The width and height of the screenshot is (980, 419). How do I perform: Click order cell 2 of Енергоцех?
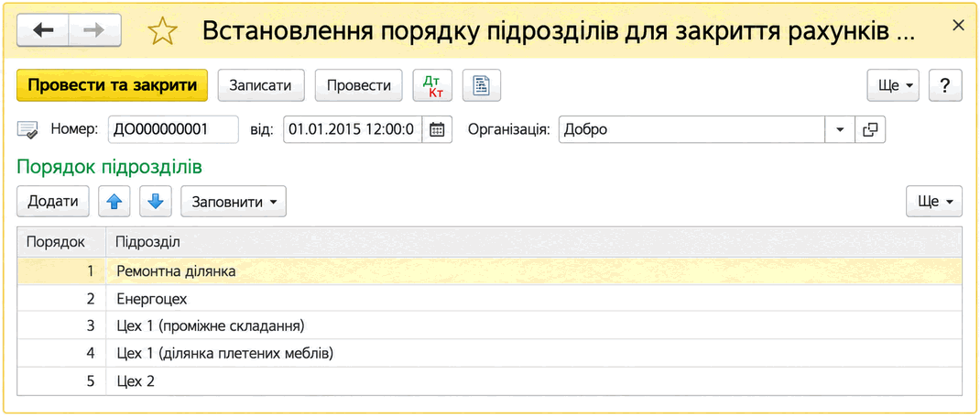point(61,299)
